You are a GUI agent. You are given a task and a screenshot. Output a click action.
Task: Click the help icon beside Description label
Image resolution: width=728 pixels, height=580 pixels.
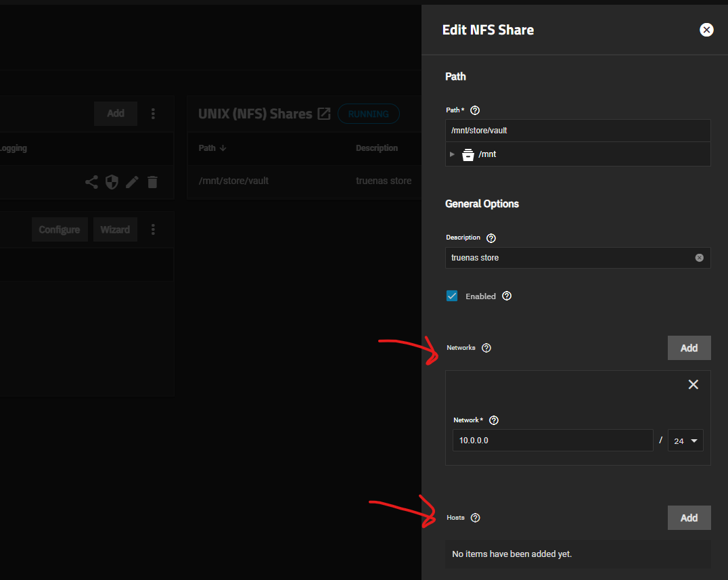491,238
